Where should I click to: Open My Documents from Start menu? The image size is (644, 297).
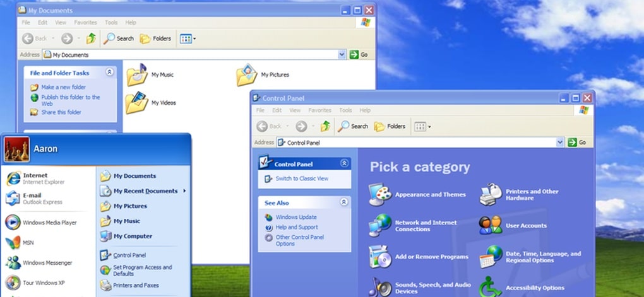pyautogui.click(x=128, y=175)
